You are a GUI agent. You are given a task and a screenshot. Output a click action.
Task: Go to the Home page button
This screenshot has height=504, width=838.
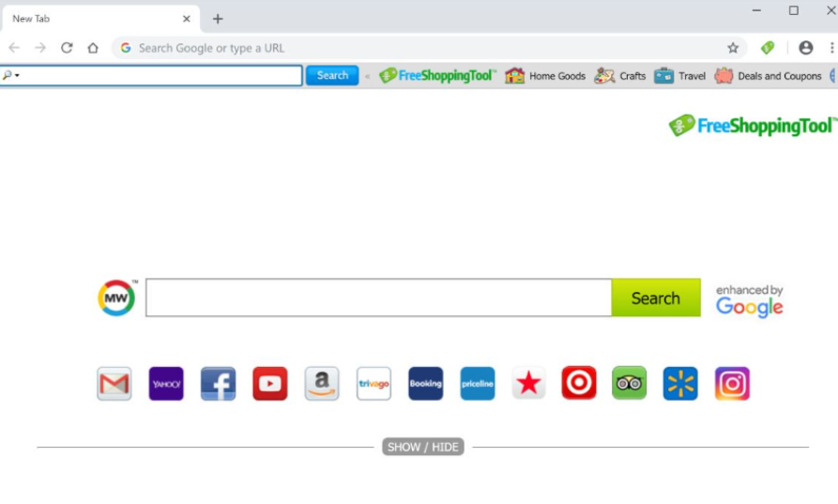click(x=93, y=48)
